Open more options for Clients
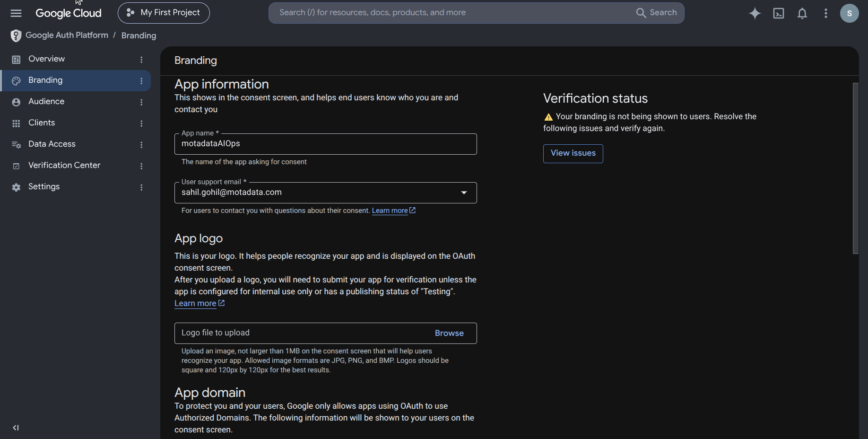This screenshot has width=868, height=439. 141,123
